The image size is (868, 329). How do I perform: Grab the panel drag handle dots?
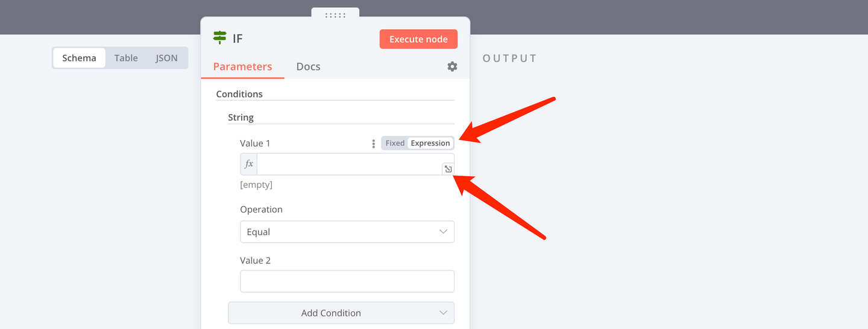(335, 15)
